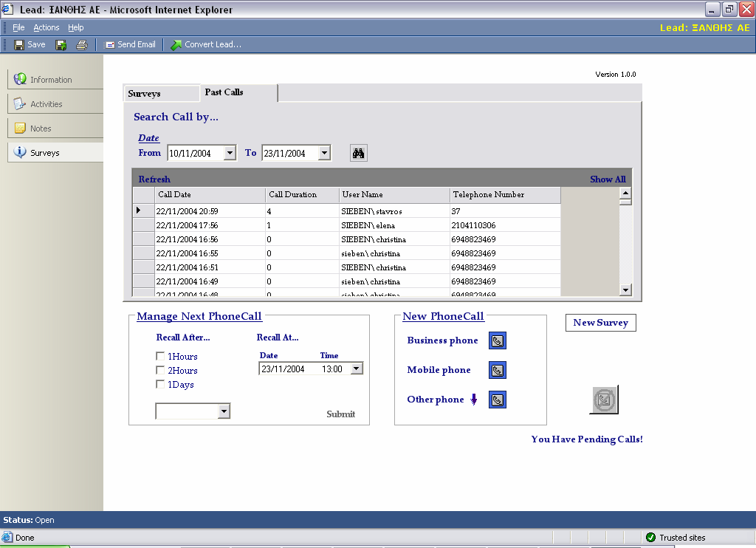Click the Refresh link above call grid
Image resolution: width=756 pixels, height=548 pixels.
(154, 179)
